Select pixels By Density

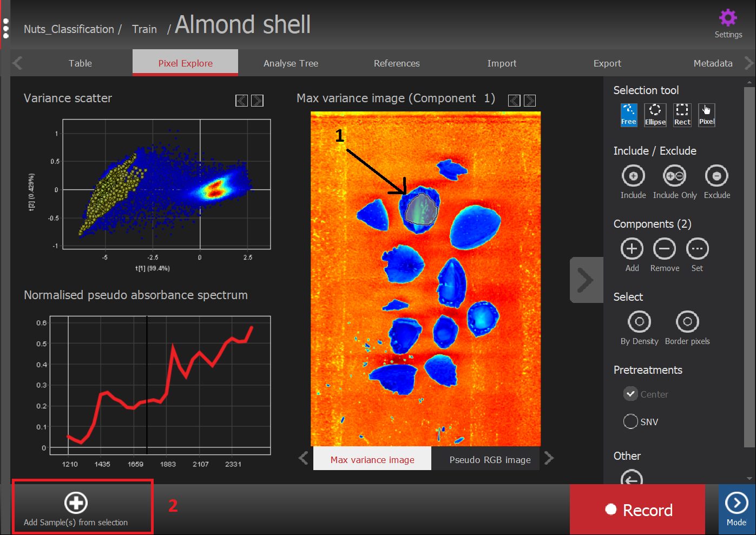[x=639, y=322]
